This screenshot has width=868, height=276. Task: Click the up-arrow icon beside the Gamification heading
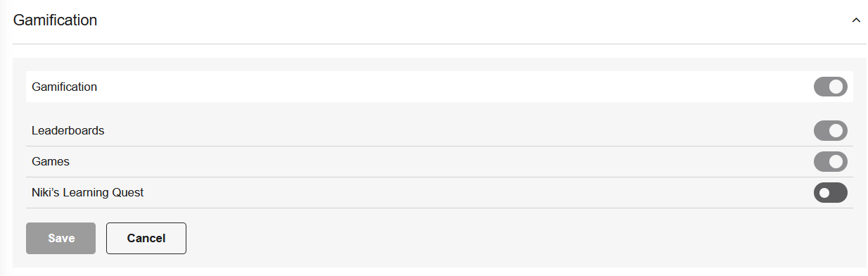(x=856, y=20)
